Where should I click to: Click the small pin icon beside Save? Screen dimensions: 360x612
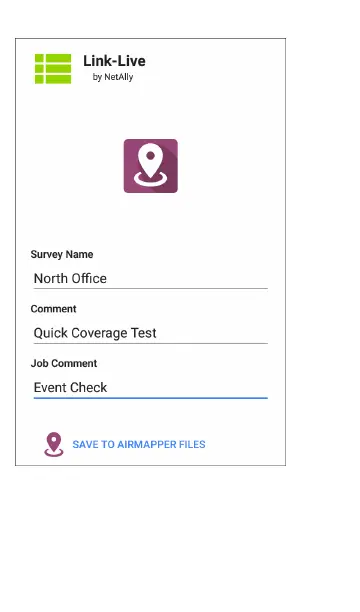(53, 444)
